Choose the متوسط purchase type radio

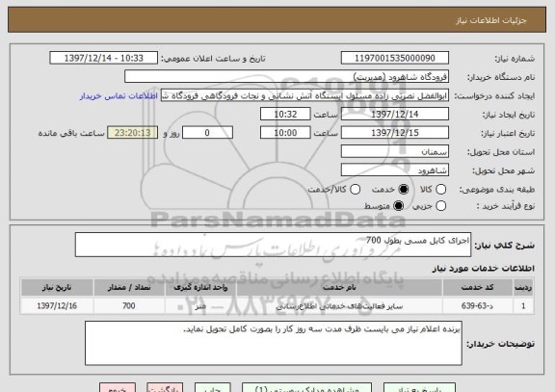point(399,205)
